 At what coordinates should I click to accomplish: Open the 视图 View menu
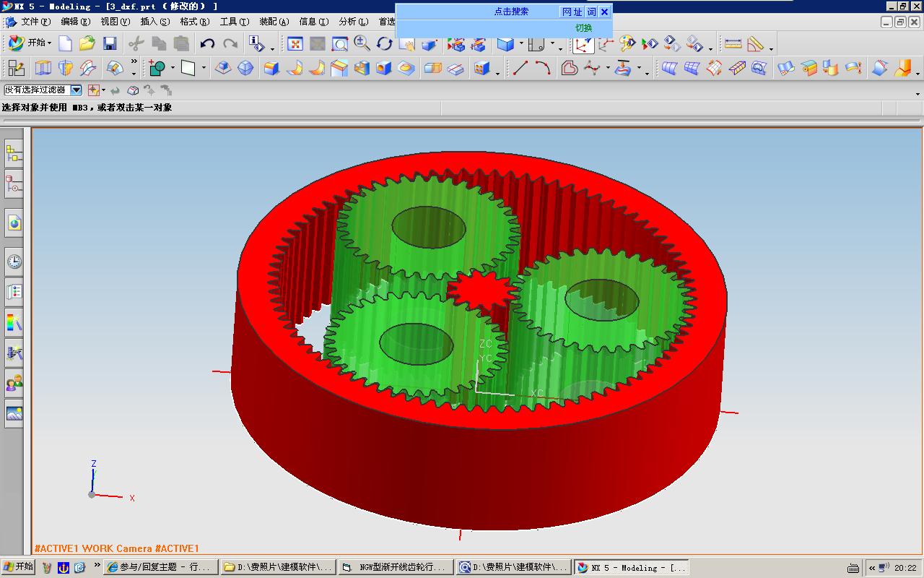click(115, 22)
